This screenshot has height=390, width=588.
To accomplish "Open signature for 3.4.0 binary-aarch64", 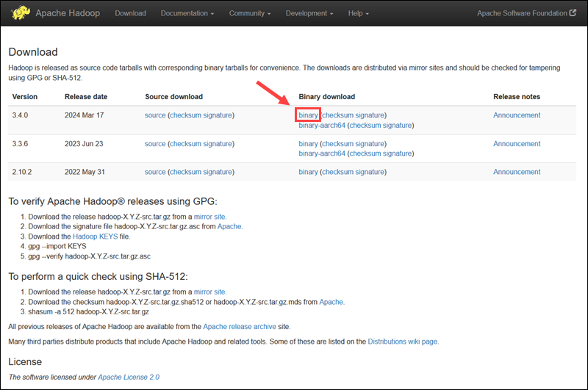I will coord(397,125).
